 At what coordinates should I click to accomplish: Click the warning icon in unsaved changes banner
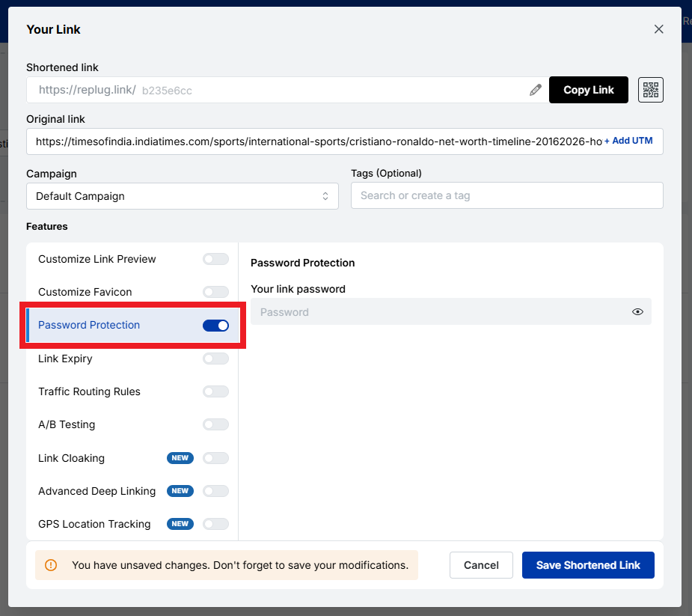(x=50, y=566)
